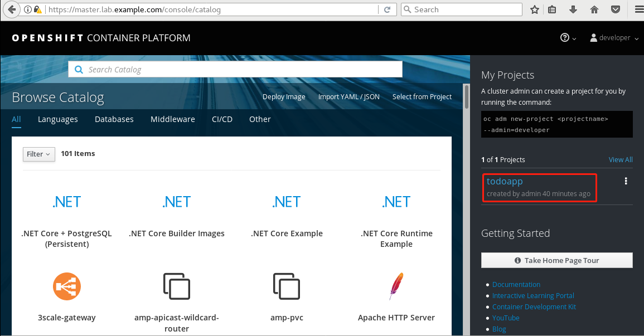Viewport: 644px width, 336px height.
Task: Click the Take Home Page Tour button
Action: point(556,261)
